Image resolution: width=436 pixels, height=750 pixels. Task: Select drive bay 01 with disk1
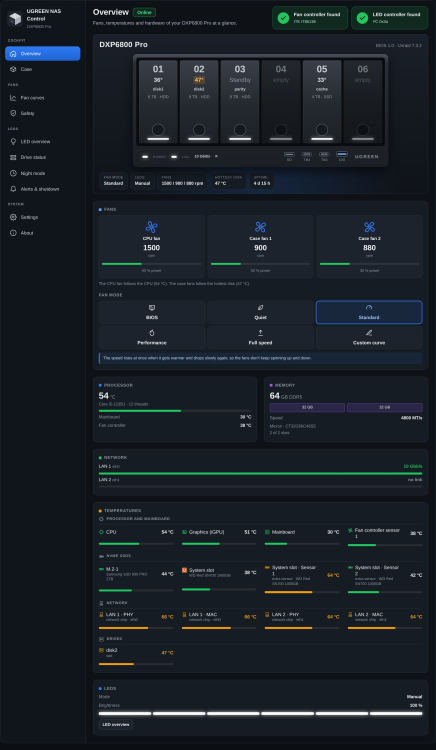pyautogui.click(x=158, y=101)
